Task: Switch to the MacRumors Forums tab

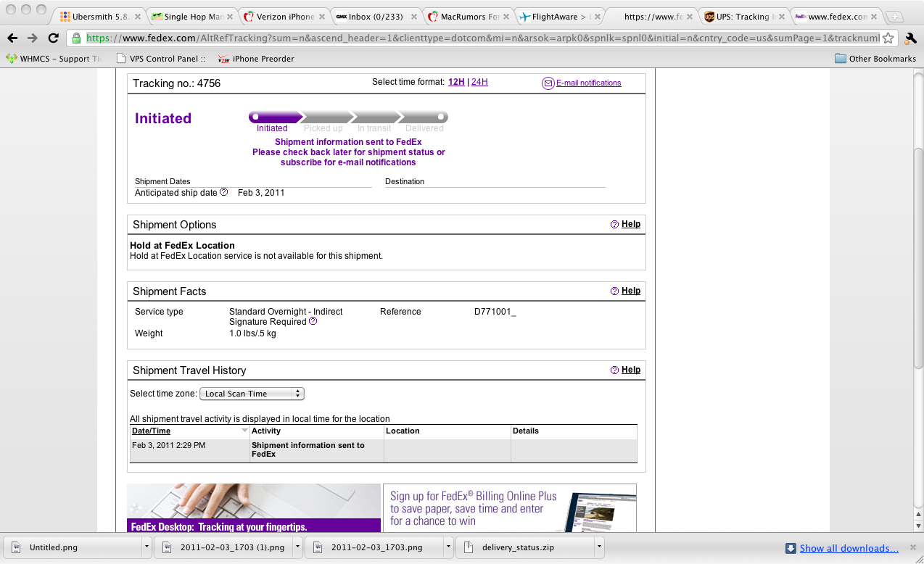Action: coord(469,17)
